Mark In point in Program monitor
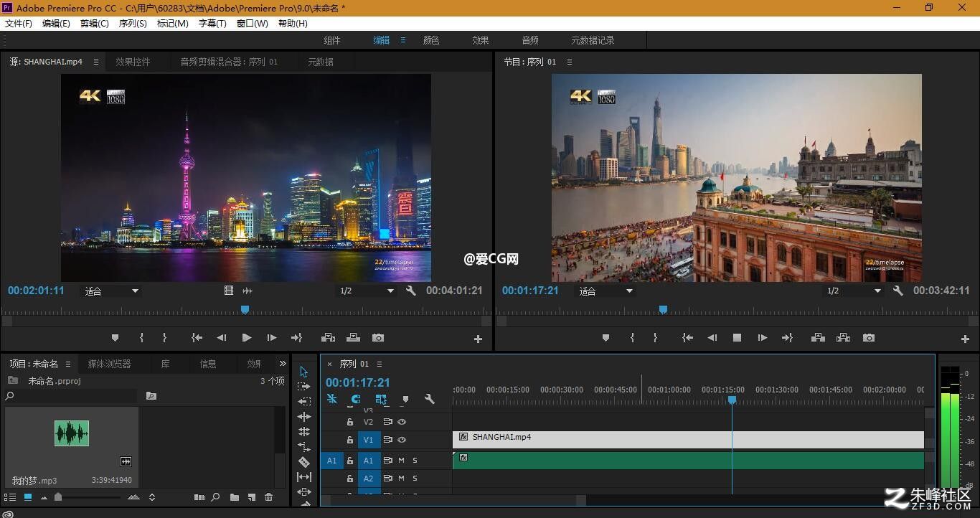Image resolution: width=980 pixels, height=518 pixels. click(x=632, y=337)
